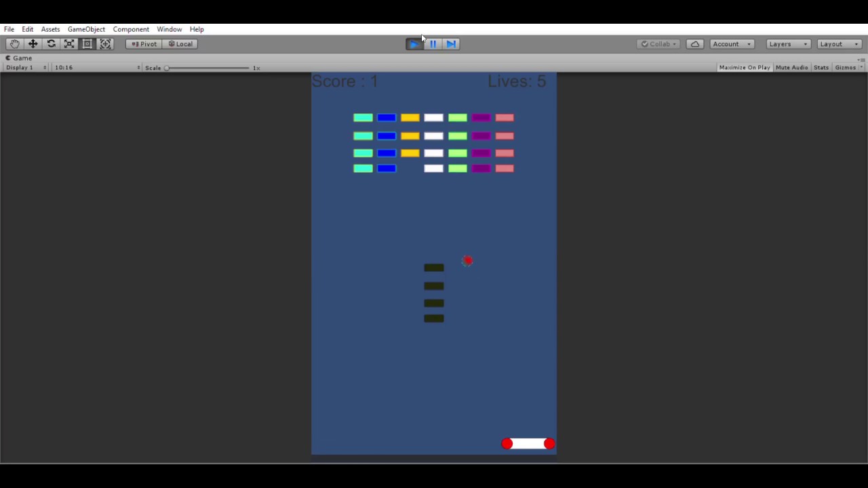868x488 pixels.
Task: Toggle Mute Audio
Action: (x=792, y=68)
